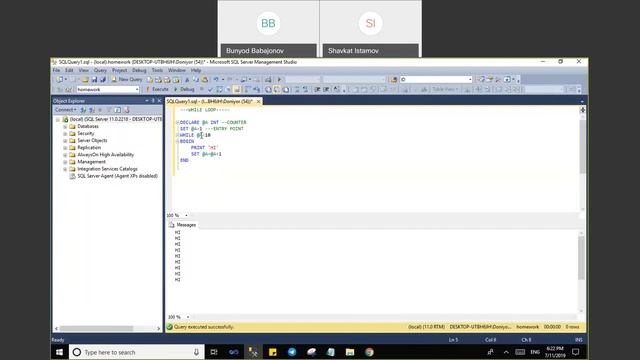
Task: Open the homework database dropdown
Action: coord(108,89)
